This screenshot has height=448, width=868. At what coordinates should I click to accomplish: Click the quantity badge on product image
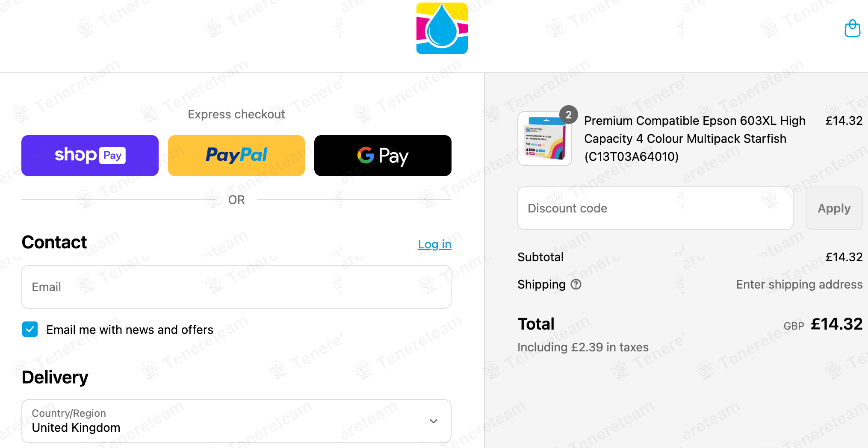point(568,115)
